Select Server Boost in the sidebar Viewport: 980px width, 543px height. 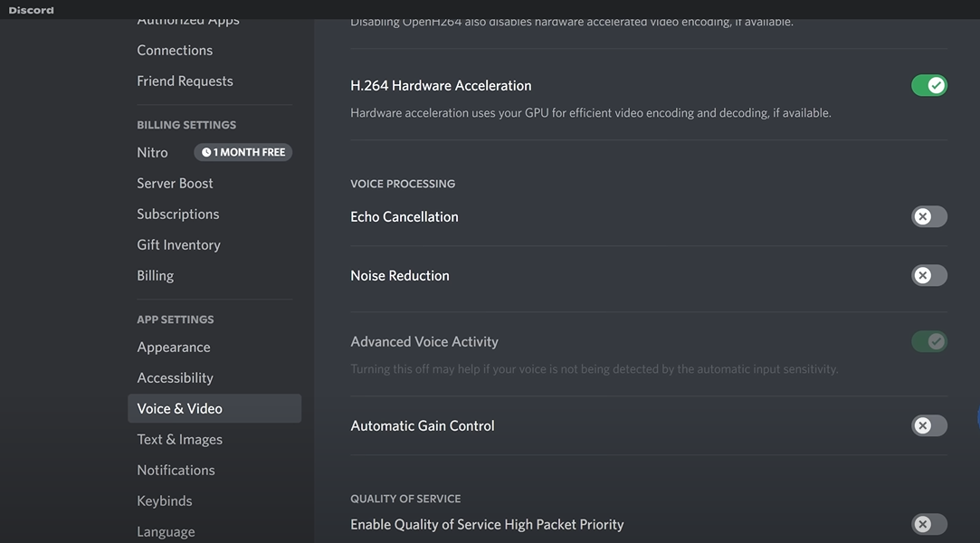click(175, 184)
